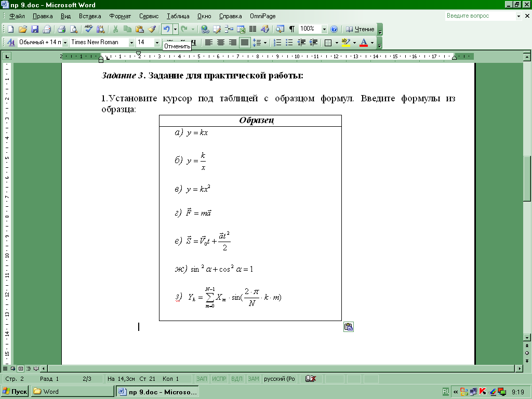
Task: Toggle ИСПР track changes in status bar
Action: [219, 379]
